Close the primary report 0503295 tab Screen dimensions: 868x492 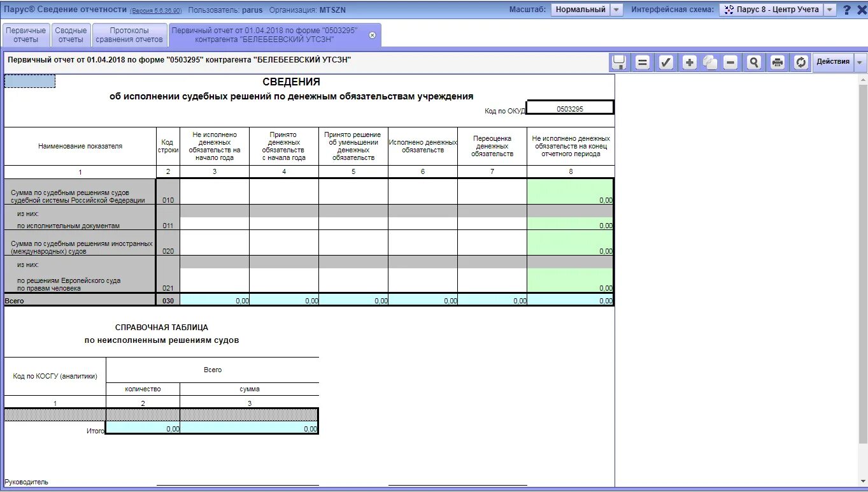pyautogui.click(x=373, y=35)
